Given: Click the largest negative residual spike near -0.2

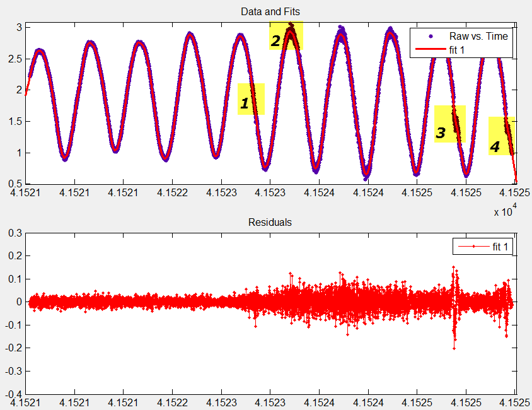Looking at the screenshot, I should click(x=454, y=347).
